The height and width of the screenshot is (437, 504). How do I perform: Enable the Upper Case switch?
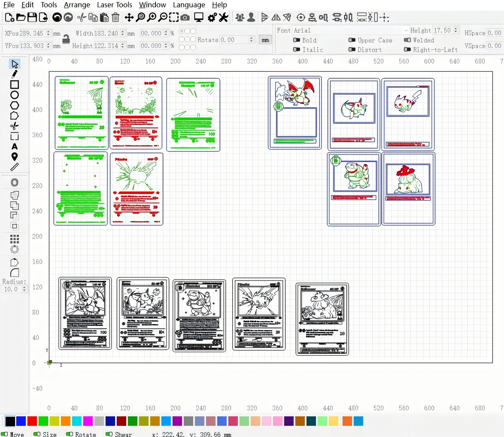click(x=352, y=40)
